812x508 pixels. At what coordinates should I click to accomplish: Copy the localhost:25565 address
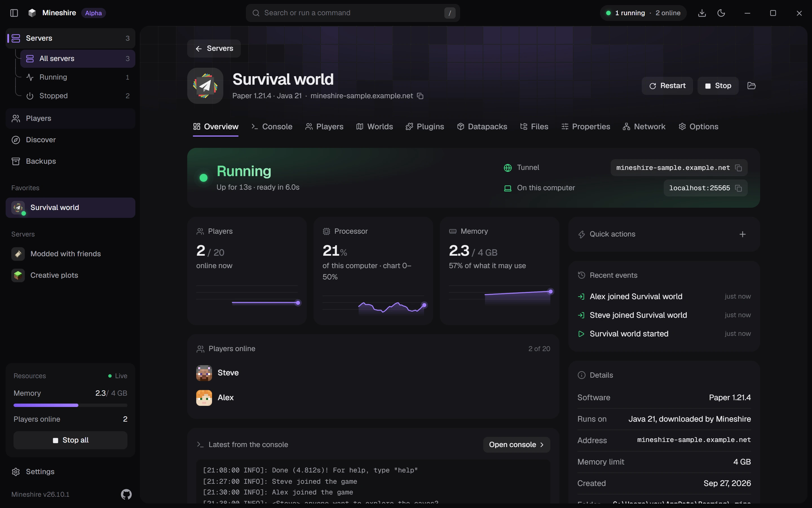(738, 188)
